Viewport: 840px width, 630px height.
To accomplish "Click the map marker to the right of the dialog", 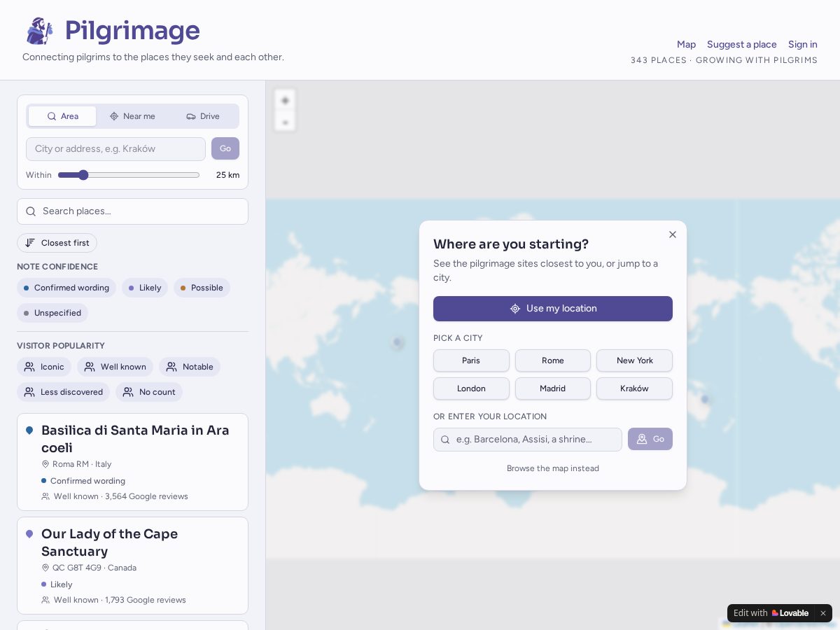I will (x=705, y=400).
